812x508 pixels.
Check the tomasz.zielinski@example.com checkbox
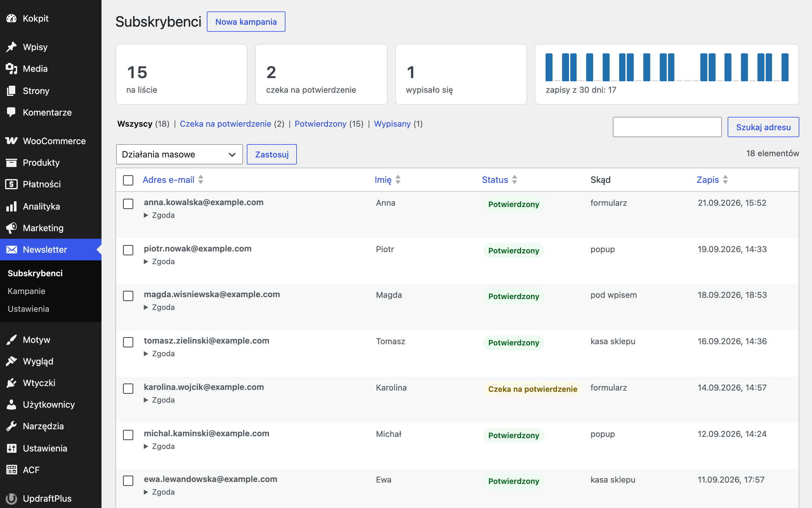[x=128, y=342]
